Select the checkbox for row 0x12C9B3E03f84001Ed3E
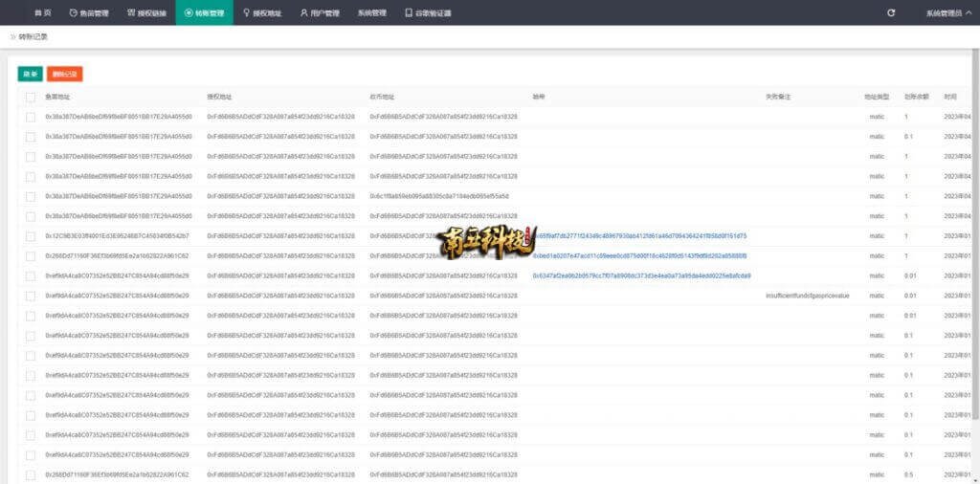 click(31, 235)
